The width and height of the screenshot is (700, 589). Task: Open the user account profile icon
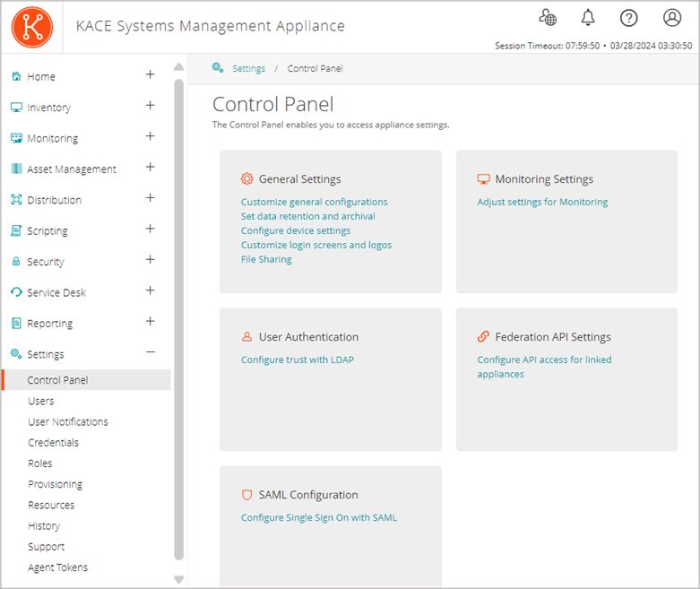pos(672,18)
